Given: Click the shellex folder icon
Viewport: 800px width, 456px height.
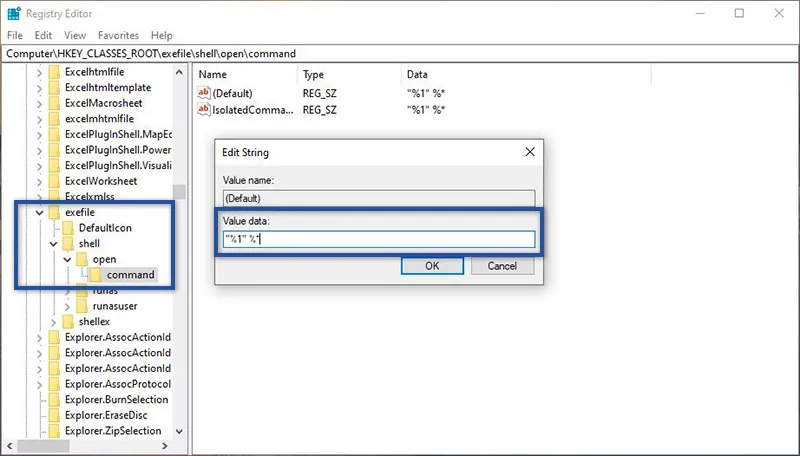Looking at the screenshot, I should point(69,322).
